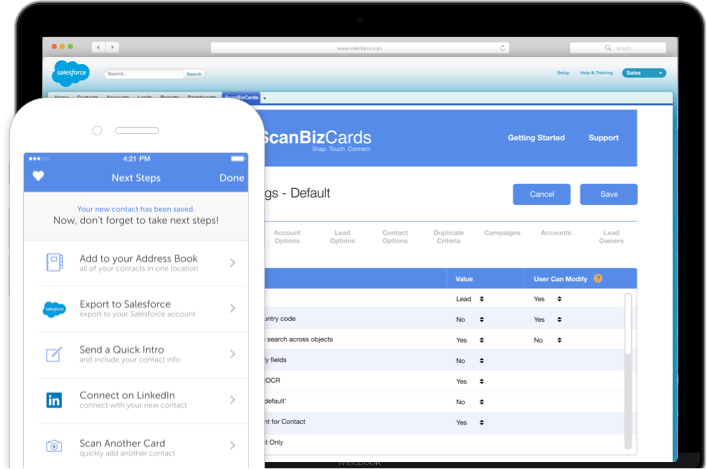
Task: Switch to Lead Owners tab
Action: point(611,237)
